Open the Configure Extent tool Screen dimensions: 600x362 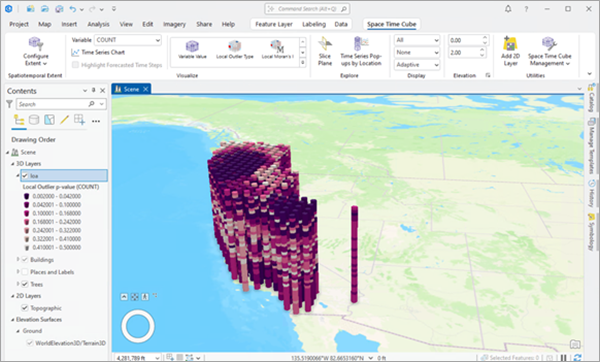pyautogui.click(x=35, y=52)
